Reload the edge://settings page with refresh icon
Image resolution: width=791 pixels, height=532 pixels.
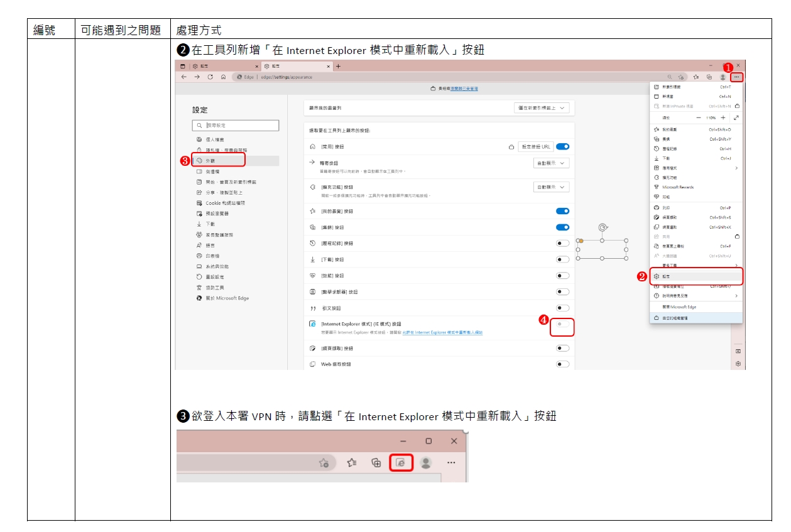point(210,77)
